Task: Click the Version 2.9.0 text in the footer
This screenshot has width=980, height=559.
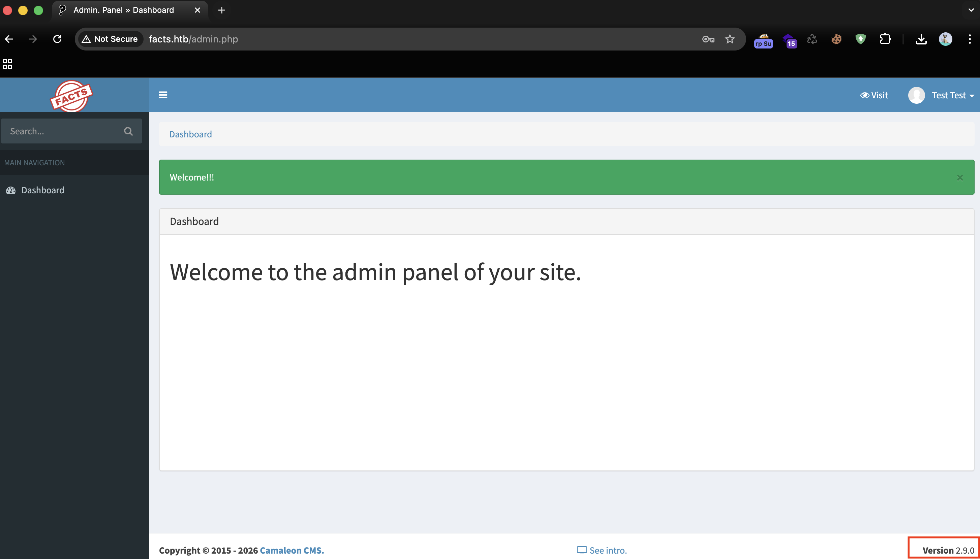Action: [x=948, y=550]
